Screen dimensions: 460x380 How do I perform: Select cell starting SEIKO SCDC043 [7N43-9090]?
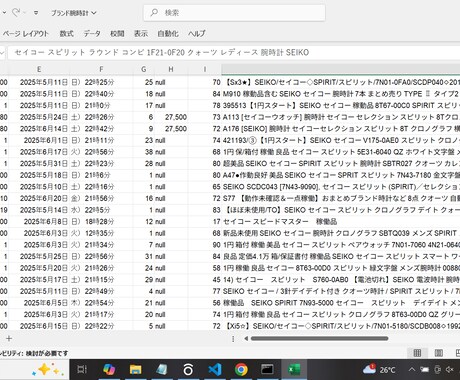pyautogui.click(x=341, y=187)
